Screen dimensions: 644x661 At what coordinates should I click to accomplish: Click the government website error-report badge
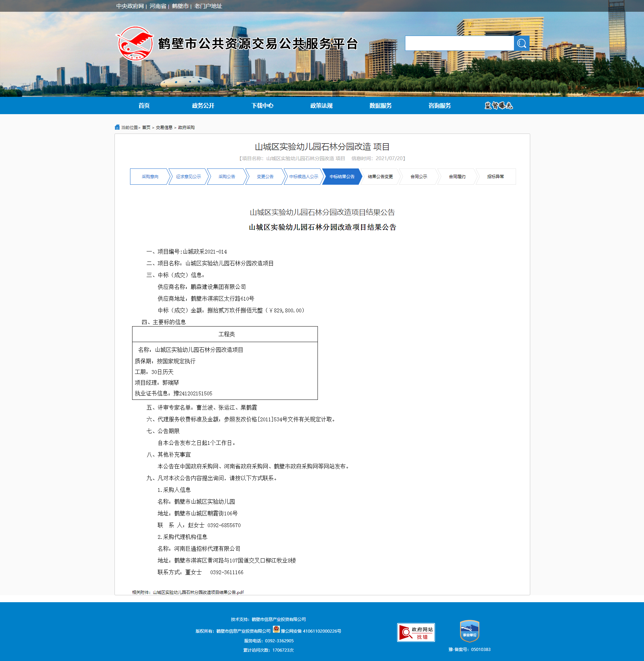[416, 632]
